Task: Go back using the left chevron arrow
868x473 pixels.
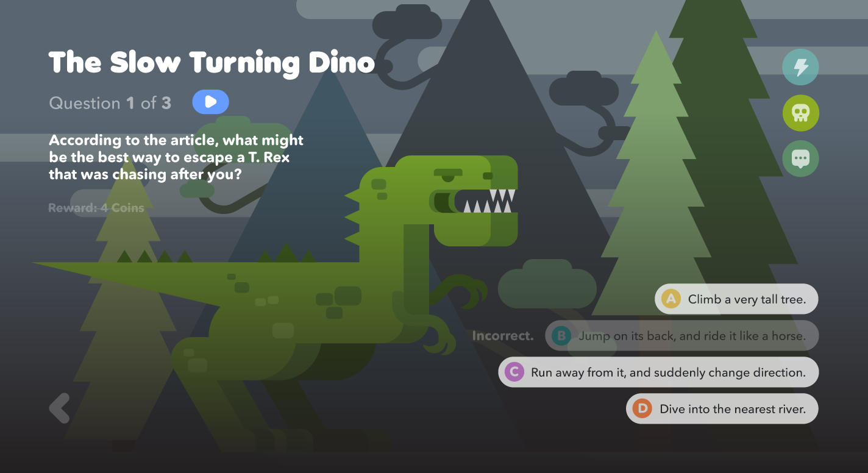Action: click(60, 408)
